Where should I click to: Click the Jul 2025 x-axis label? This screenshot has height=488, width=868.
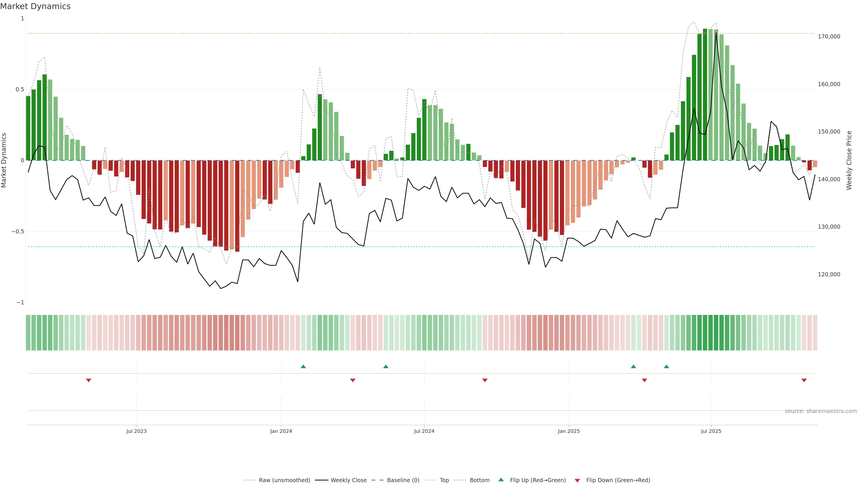pos(711,431)
